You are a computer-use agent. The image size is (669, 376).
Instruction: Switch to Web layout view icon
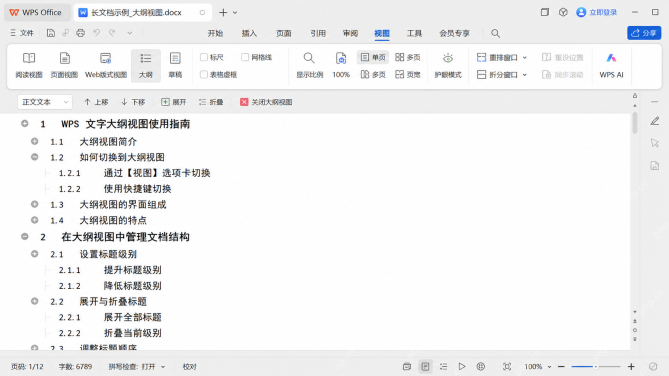pyautogui.click(x=106, y=65)
